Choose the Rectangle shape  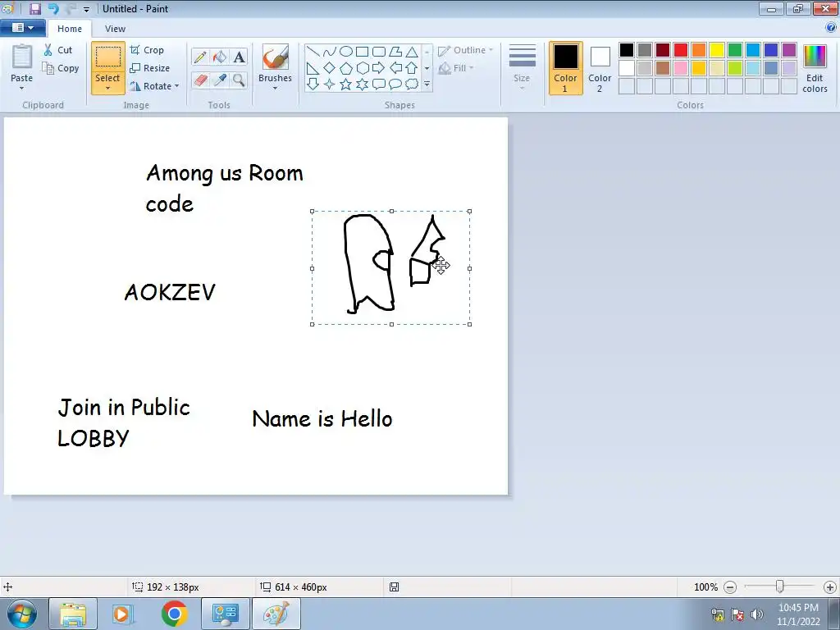point(363,52)
